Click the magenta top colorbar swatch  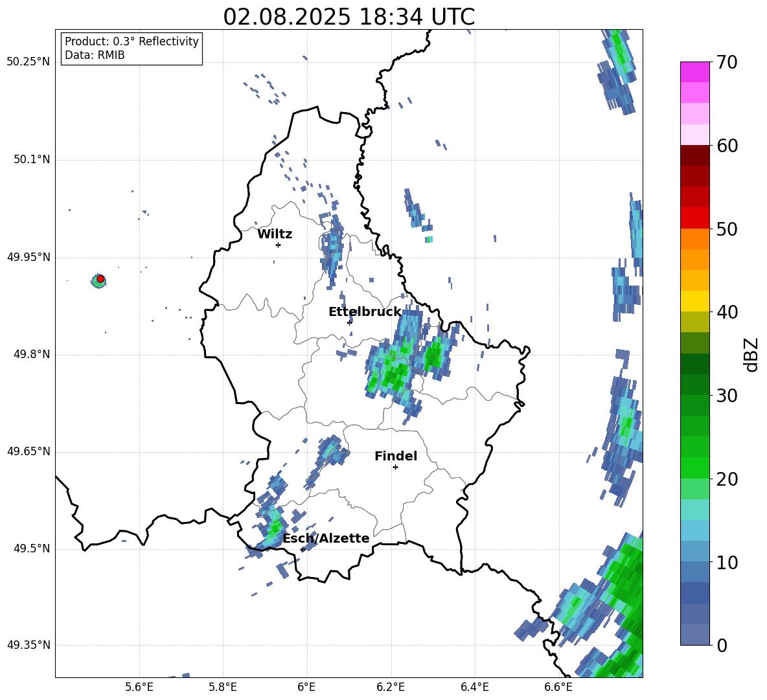[x=694, y=73]
